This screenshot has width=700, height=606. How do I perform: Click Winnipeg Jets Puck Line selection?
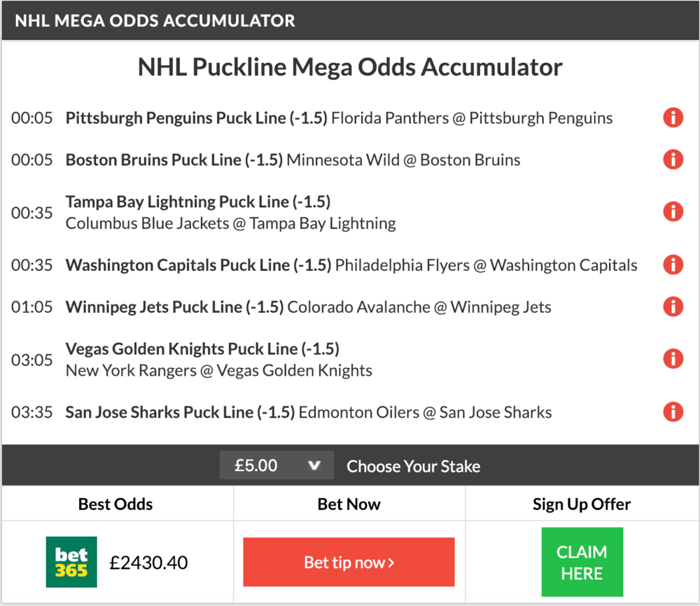point(174,307)
